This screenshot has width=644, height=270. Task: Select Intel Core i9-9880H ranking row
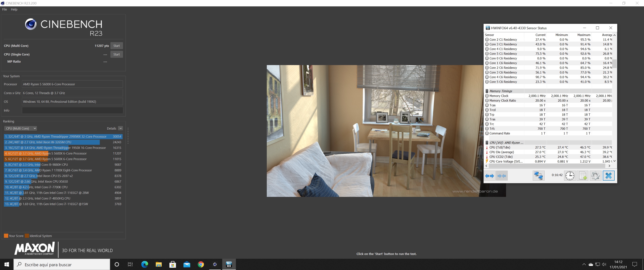63,165
